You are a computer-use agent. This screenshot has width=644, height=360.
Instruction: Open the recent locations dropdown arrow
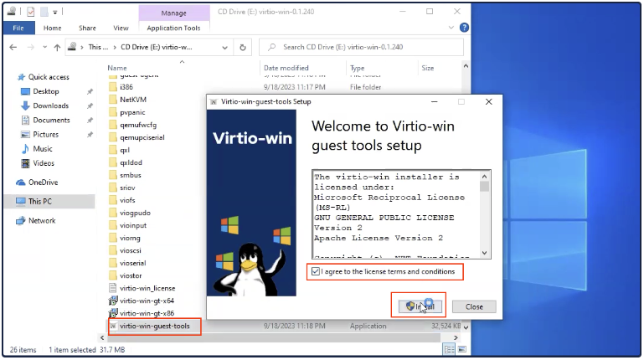coord(44,47)
